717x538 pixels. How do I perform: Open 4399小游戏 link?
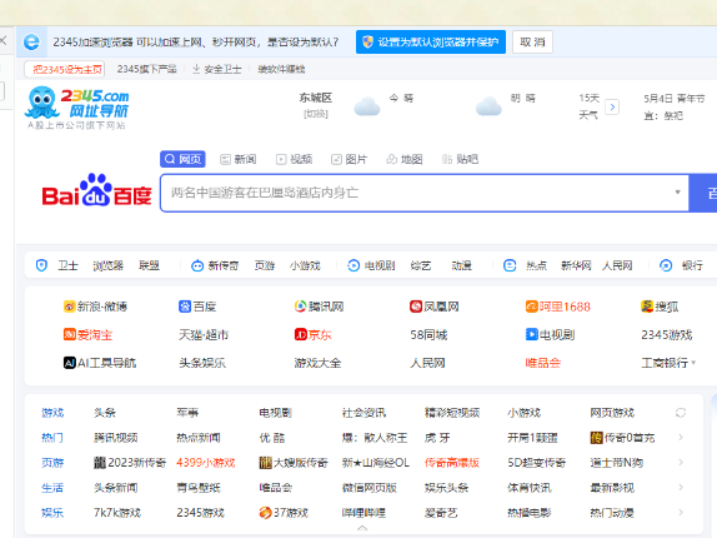[206, 463]
